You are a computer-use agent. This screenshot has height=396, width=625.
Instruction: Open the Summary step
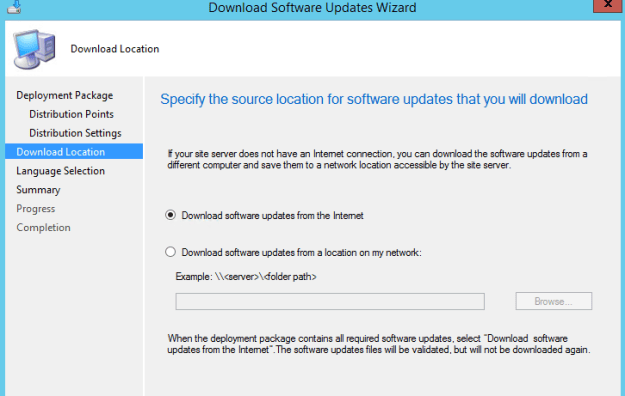[38, 190]
